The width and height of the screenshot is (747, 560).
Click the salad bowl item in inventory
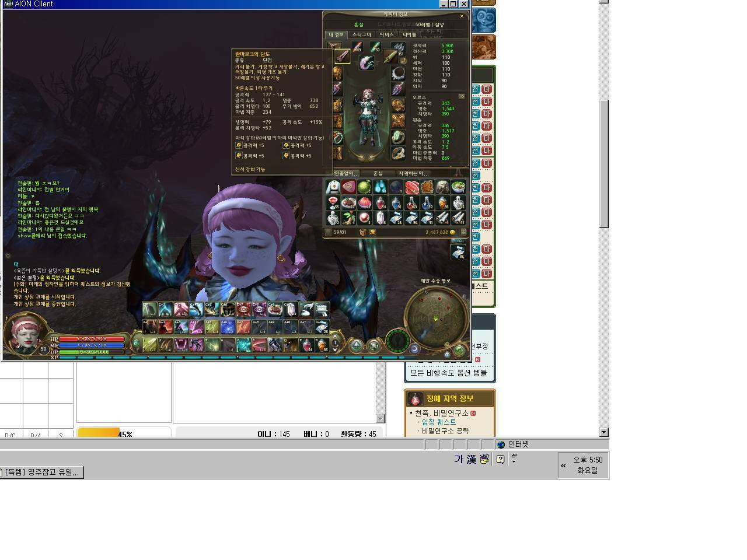(459, 187)
